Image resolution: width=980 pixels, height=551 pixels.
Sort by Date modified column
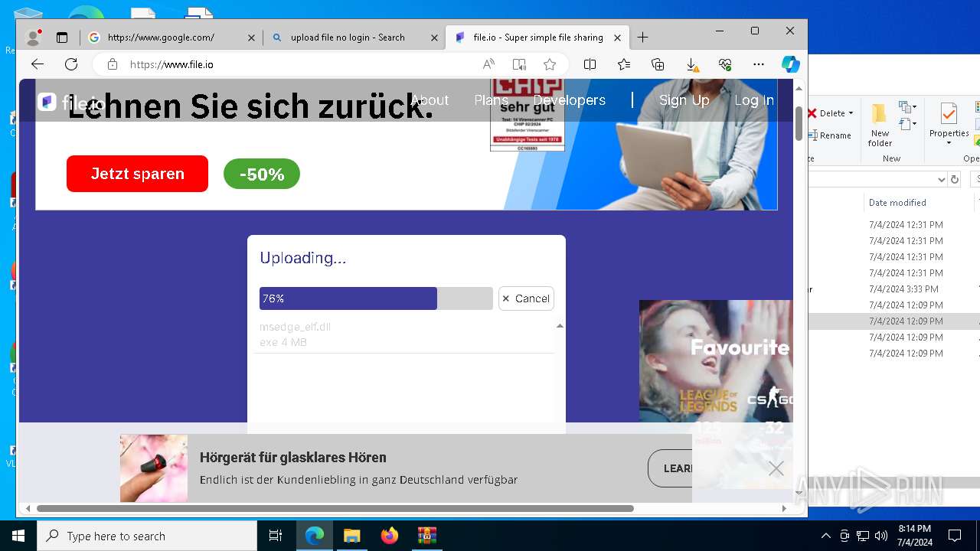pyautogui.click(x=897, y=203)
